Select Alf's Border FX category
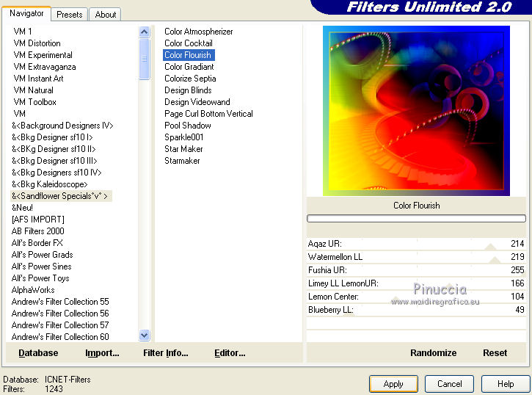Screen dimensions: 532x395 tap(37, 243)
